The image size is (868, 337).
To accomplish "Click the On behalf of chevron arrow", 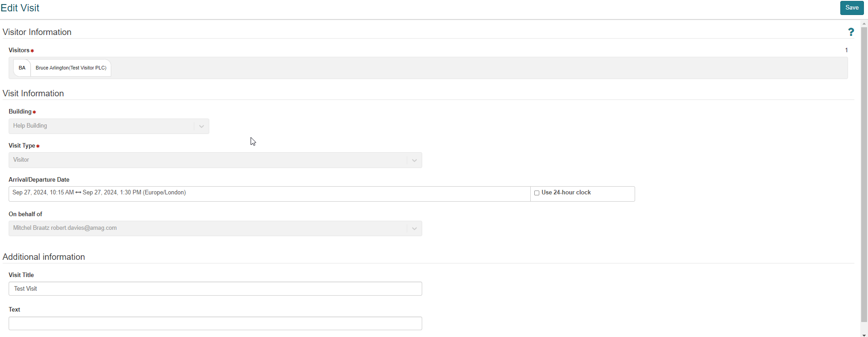I will coord(414,228).
